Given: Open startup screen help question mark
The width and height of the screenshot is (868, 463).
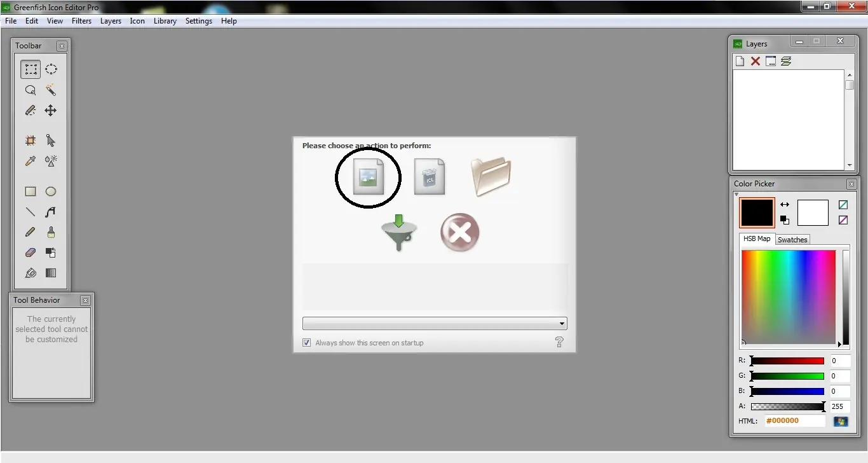Looking at the screenshot, I should coord(559,342).
